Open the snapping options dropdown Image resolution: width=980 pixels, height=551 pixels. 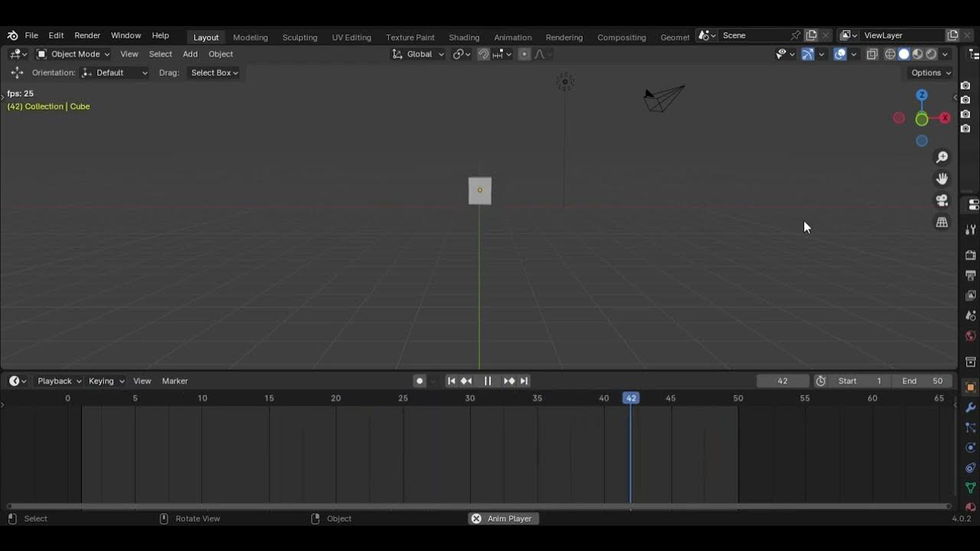click(x=502, y=54)
